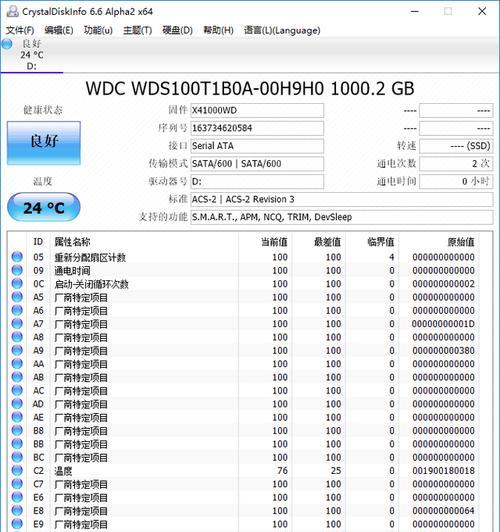
Task: Click the interface field showing Serial ATA
Action: click(257, 146)
